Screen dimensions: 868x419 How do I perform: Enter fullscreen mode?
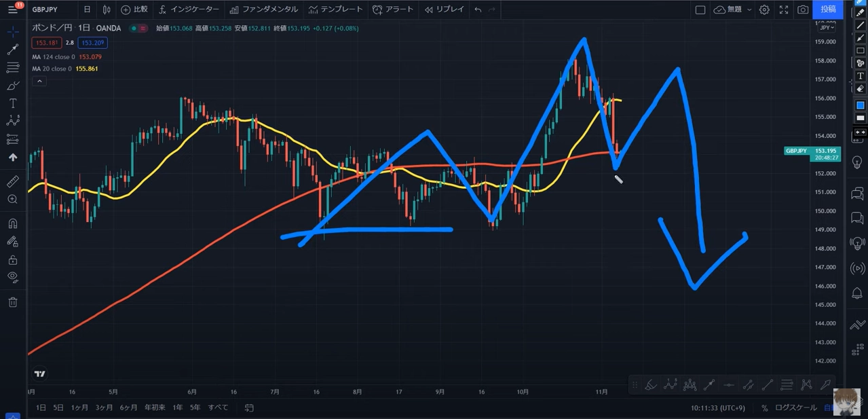pos(784,10)
